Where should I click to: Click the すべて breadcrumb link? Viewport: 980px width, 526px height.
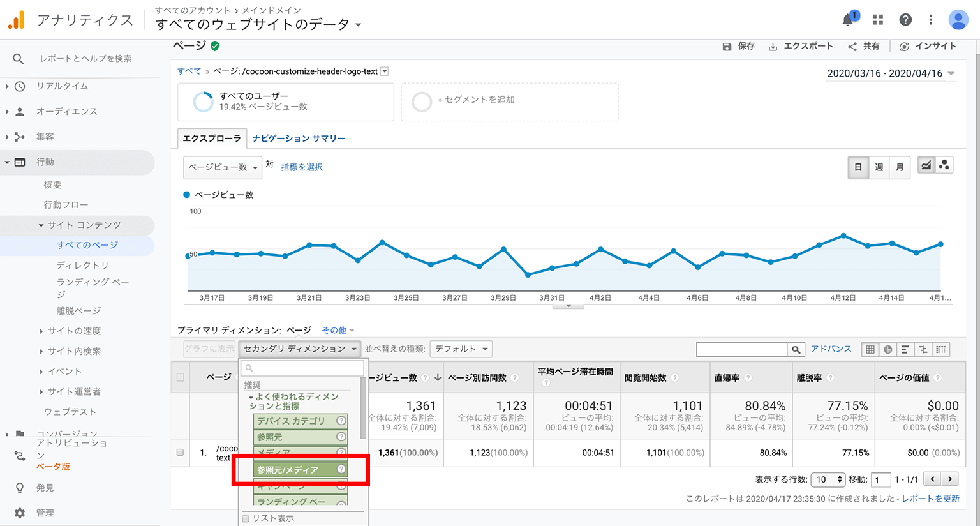tap(189, 71)
